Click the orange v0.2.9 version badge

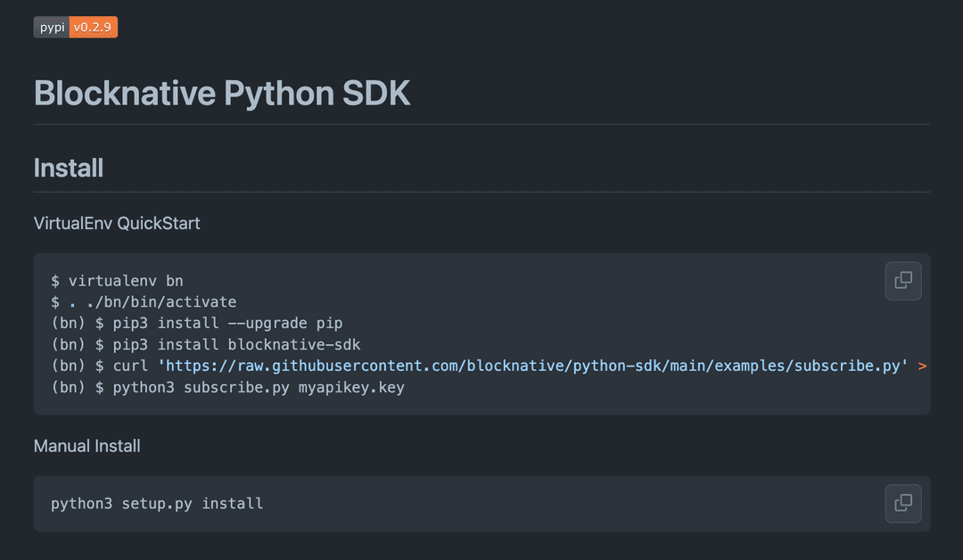(x=93, y=27)
